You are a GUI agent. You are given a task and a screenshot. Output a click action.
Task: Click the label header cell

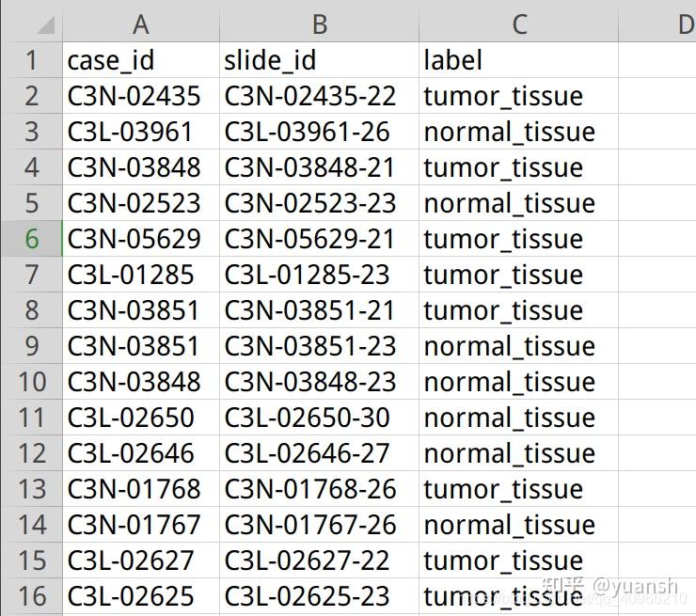click(x=518, y=60)
